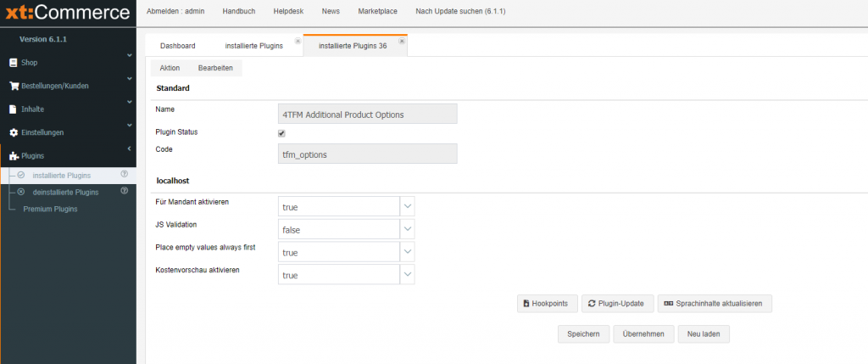Click the Hookpoints button
Viewport: 868px width, 364px height.
pos(548,304)
